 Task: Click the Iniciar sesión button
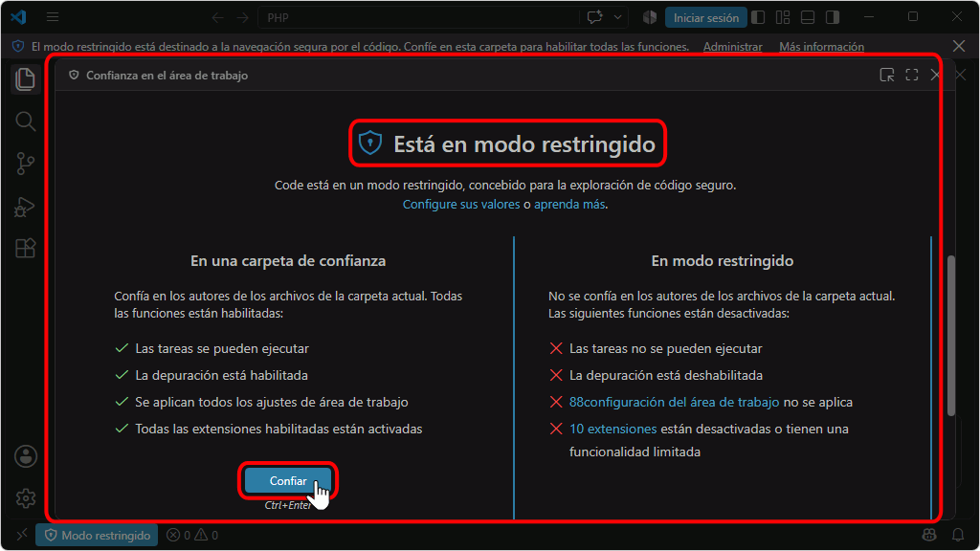[x=706, y=17]
